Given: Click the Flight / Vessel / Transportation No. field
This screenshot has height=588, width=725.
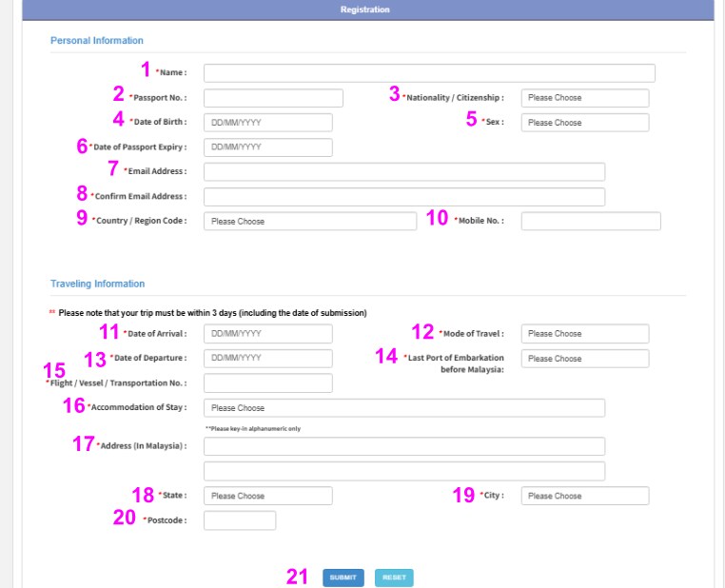Looking at the screenshot, I should (267, 383).
